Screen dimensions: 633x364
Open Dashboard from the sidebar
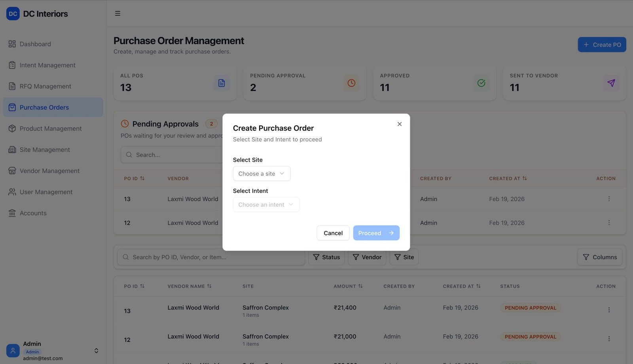tap(35, 44)
